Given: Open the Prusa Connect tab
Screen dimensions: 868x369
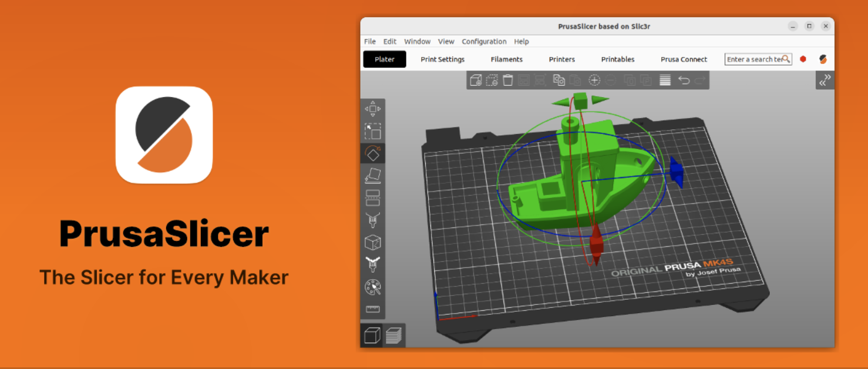Looking at the screenshot, I should point(684,59).
